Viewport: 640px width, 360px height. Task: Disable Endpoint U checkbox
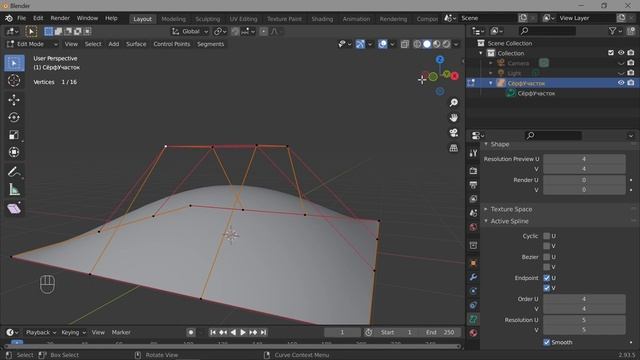tap(547, 278)
